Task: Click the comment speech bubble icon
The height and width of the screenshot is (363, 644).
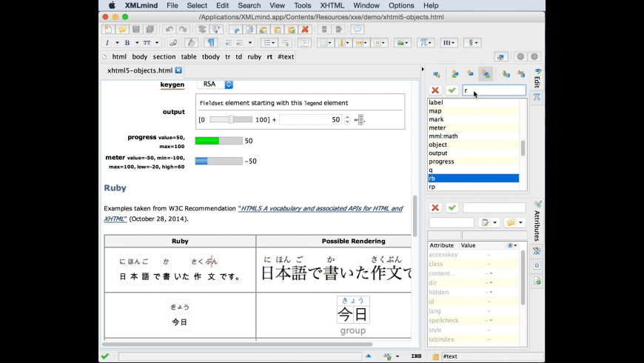Action: coord(357,30)
